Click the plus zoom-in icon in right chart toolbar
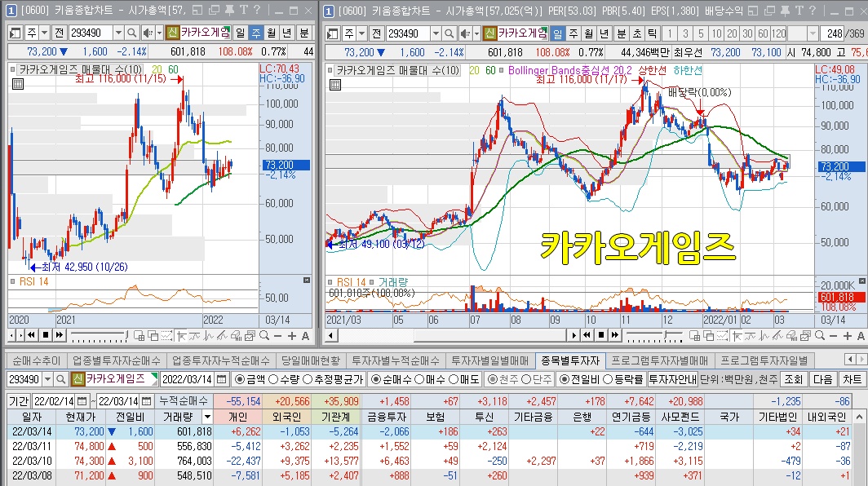 (847, 335)
